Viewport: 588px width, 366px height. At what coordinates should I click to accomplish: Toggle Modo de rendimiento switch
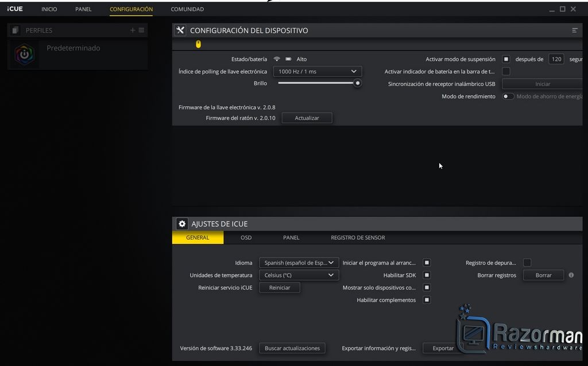pos(508,96)
